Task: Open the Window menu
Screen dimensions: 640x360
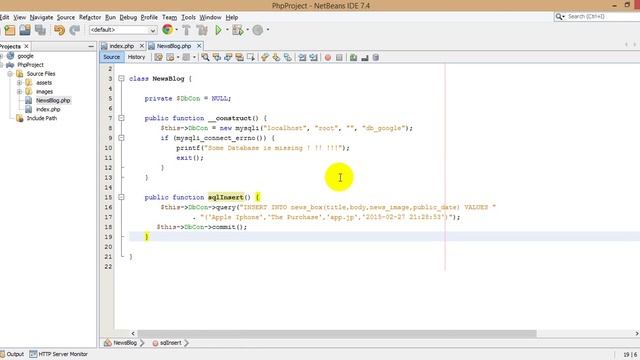Action: pyautogui.click(x=210, y=17)
